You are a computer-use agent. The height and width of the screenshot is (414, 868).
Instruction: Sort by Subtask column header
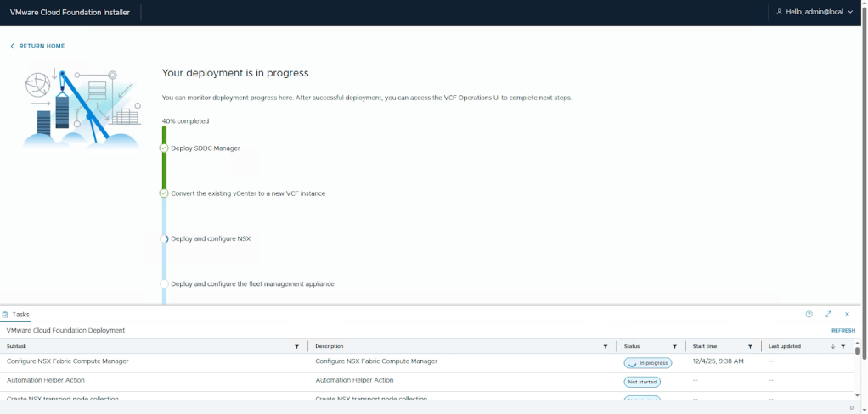pyautogui.click(x=17, y=347)
